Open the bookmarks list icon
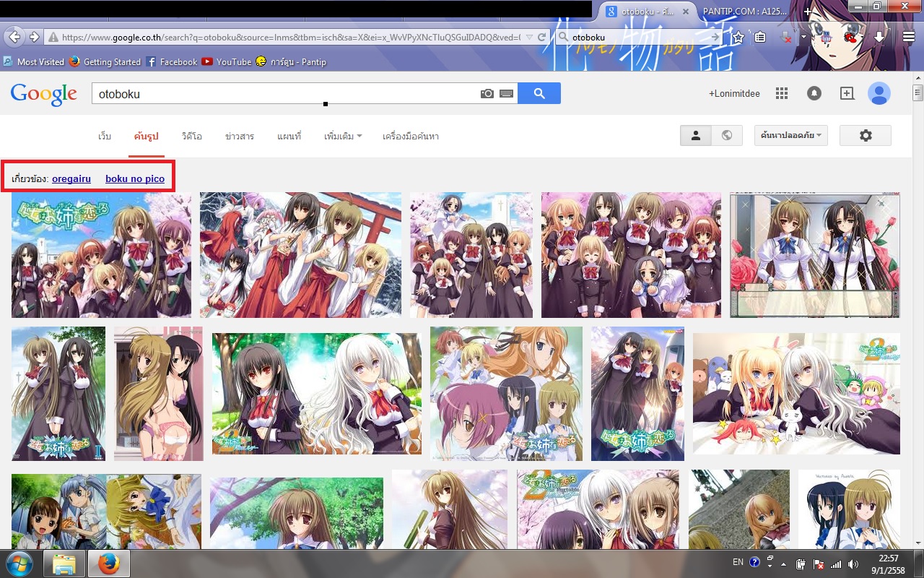The width and height of the screenshot is (924, 578). [x=760, y=37]
